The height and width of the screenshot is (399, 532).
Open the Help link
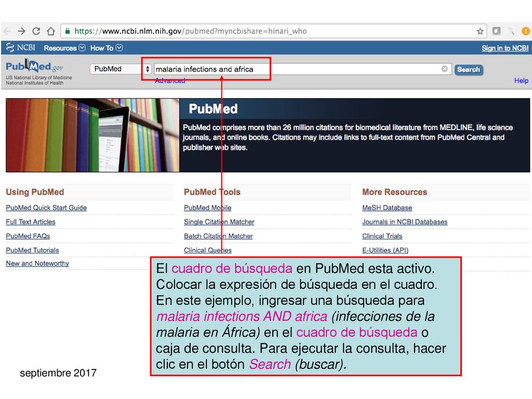[521, 81]
